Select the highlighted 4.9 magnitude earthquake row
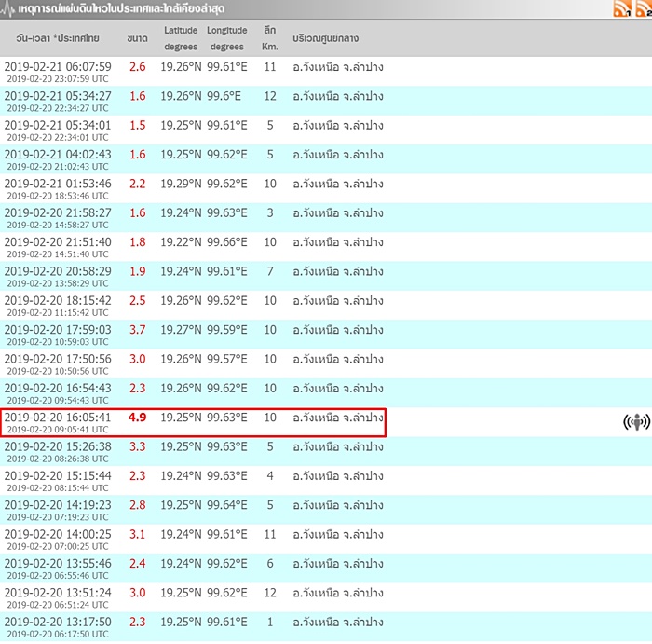 point(193,422)
